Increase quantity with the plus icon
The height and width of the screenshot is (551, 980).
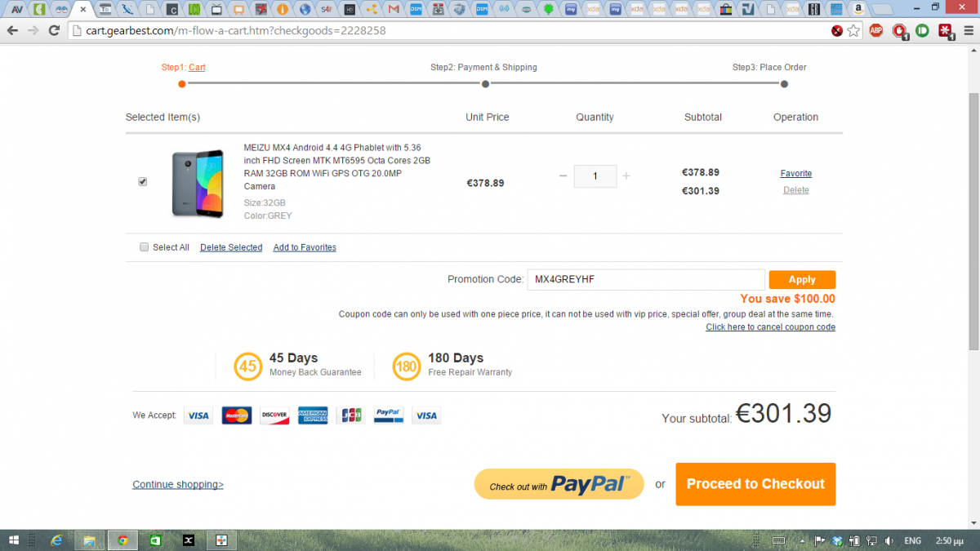click(x=626, y=176)
